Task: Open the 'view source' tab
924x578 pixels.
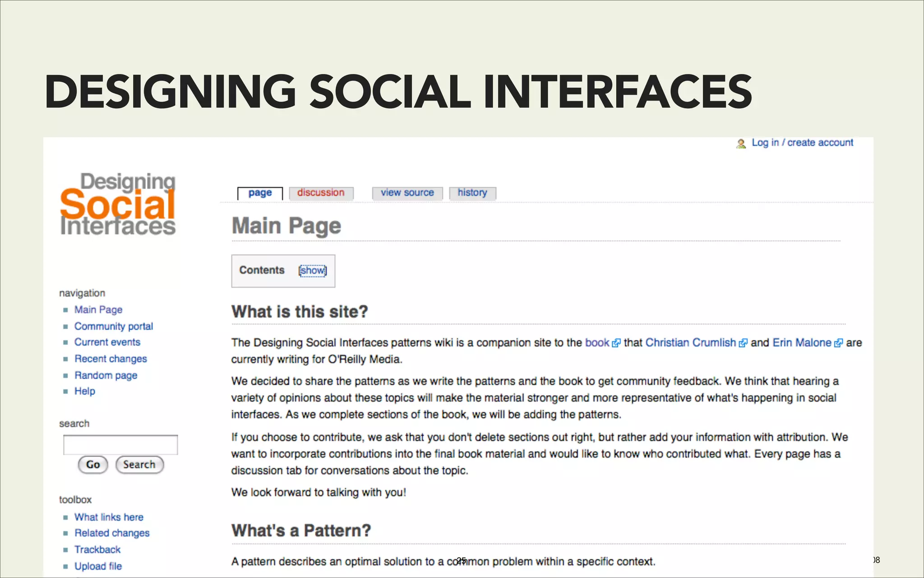Action: [407, 193]
